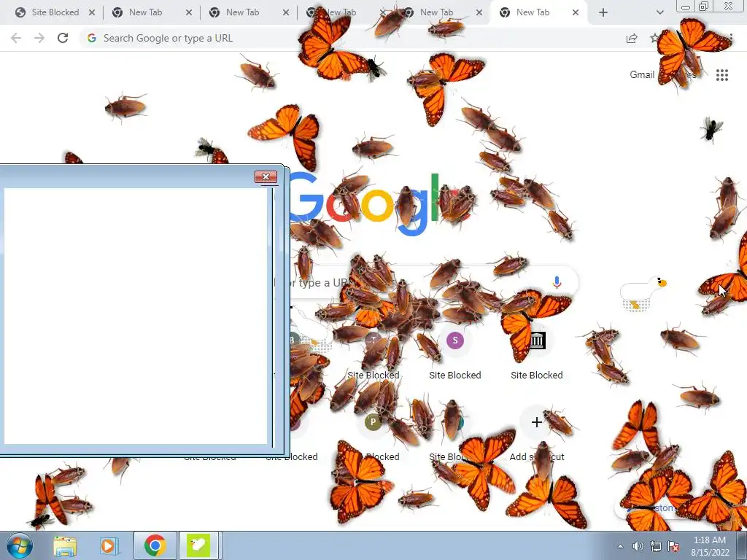747x560 pixels.
Task: Close the active New Tab tab
Action: pyautogui.click(x=576, y=12)
